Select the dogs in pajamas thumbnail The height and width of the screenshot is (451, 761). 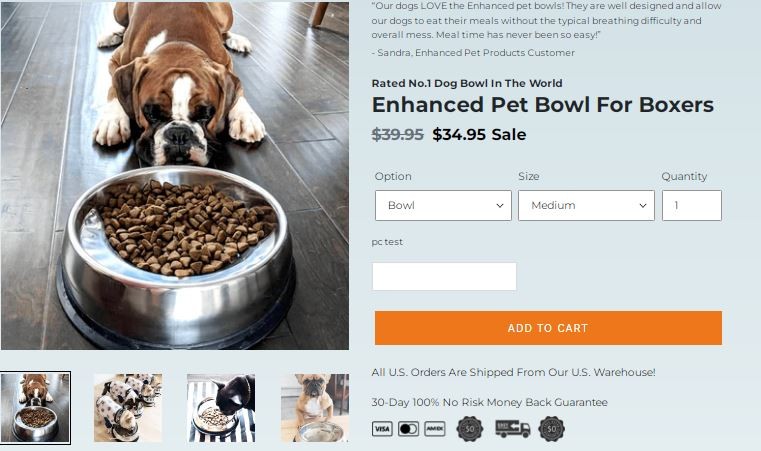tap(128, 408)
